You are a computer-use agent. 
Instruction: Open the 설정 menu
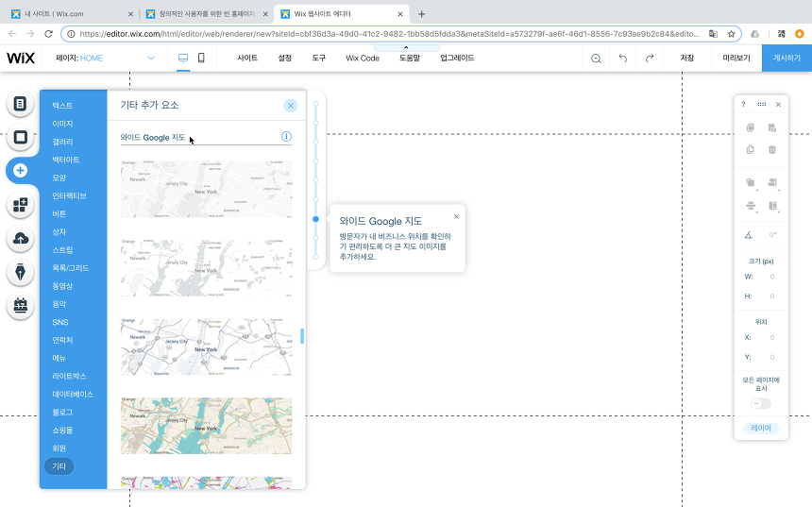coord(285,58)
